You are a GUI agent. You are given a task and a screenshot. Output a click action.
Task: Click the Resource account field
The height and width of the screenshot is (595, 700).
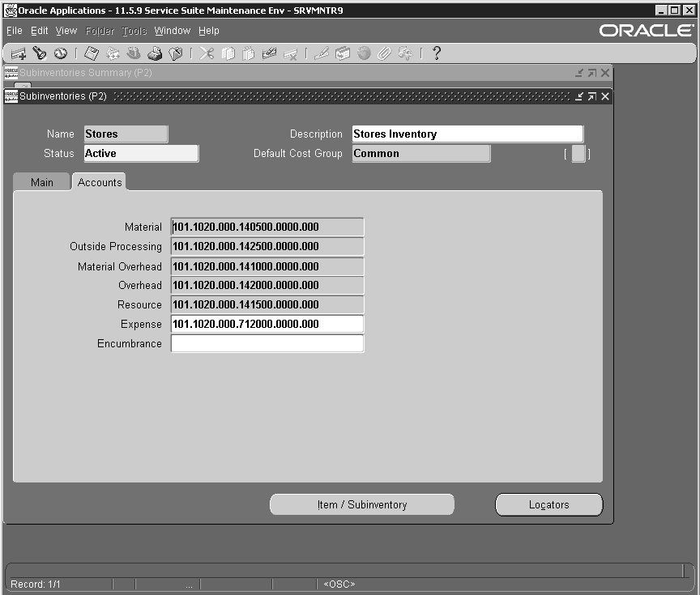coord(267,304)
